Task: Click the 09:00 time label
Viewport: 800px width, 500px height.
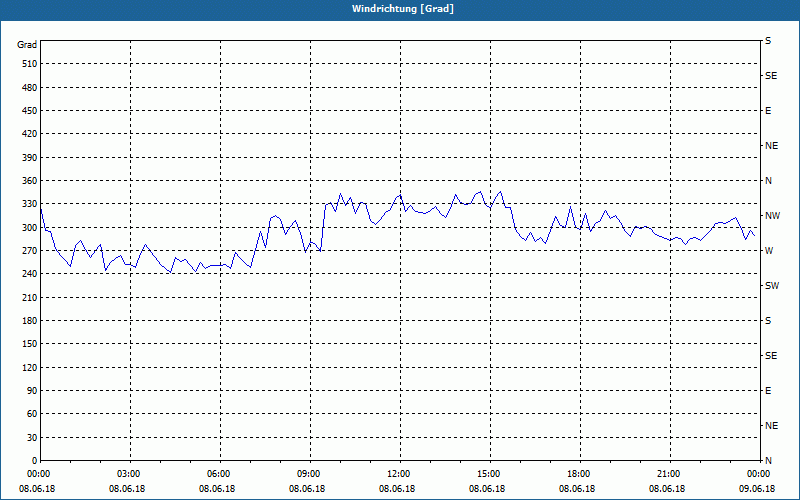Action: [309, 474]
